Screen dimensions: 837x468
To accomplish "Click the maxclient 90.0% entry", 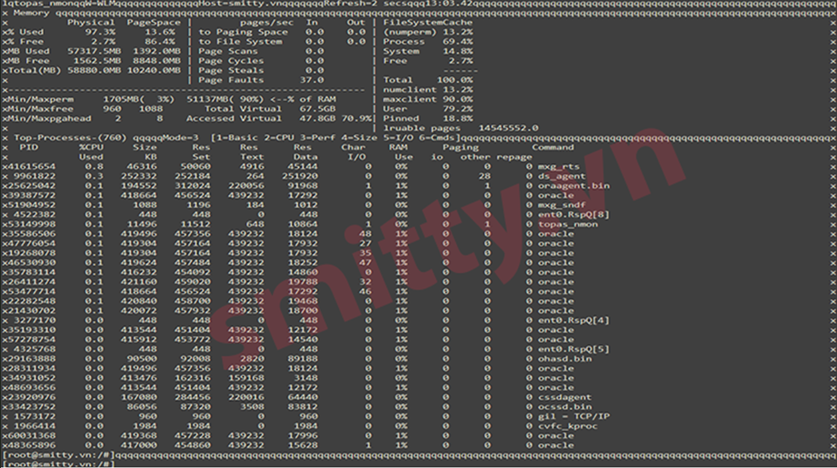I will click(x=428, y=99).
